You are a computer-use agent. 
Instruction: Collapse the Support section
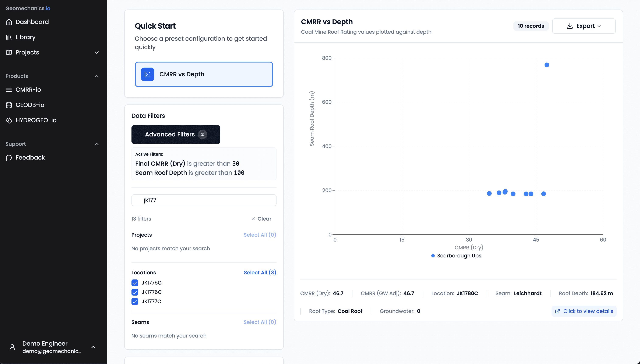pyautogui.click(x=96, y=144)
